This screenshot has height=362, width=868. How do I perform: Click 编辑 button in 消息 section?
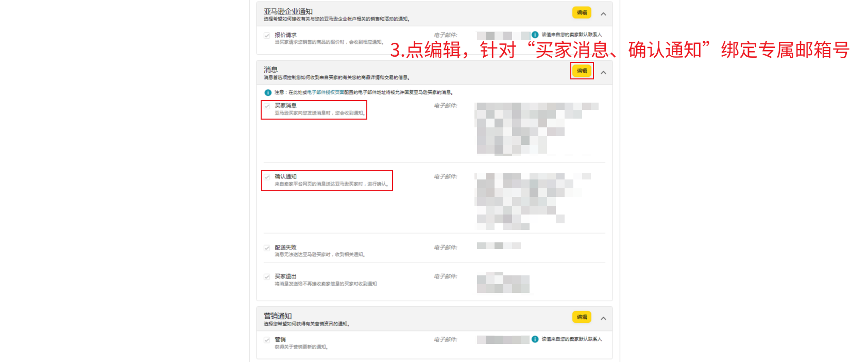pos(582,71)
